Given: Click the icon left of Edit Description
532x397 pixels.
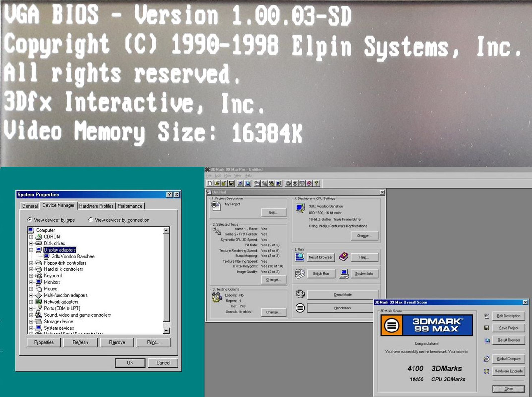Looking at the screenshot, I should (x=486, y=316).
